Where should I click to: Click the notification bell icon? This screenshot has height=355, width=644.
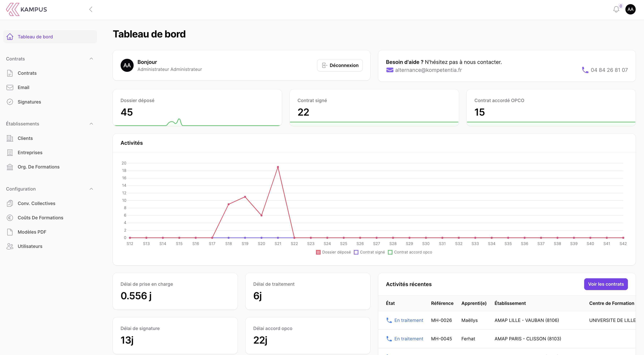pos(616,10)
